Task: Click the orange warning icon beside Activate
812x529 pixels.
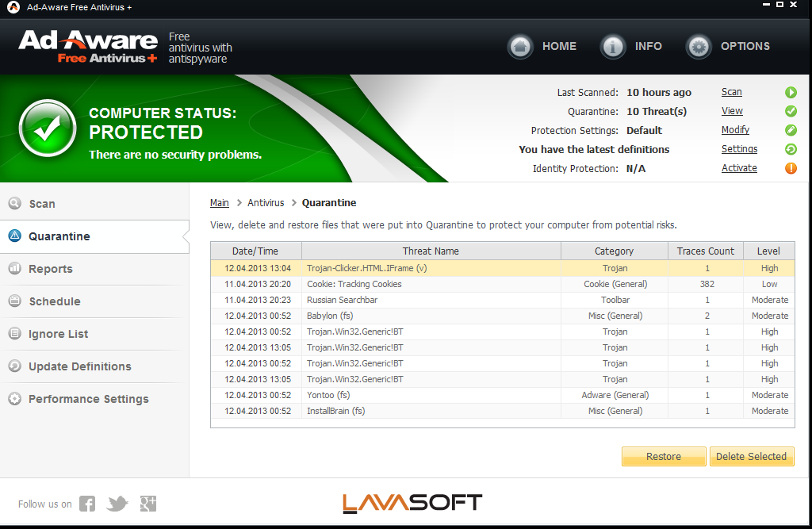Action: 791,168
